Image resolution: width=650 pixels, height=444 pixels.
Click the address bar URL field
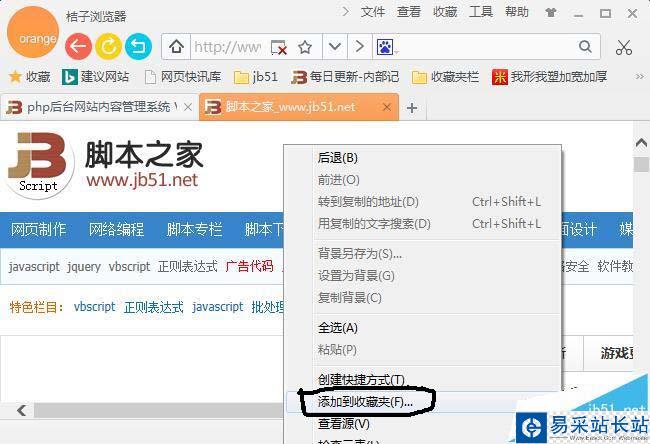point(228,47)
